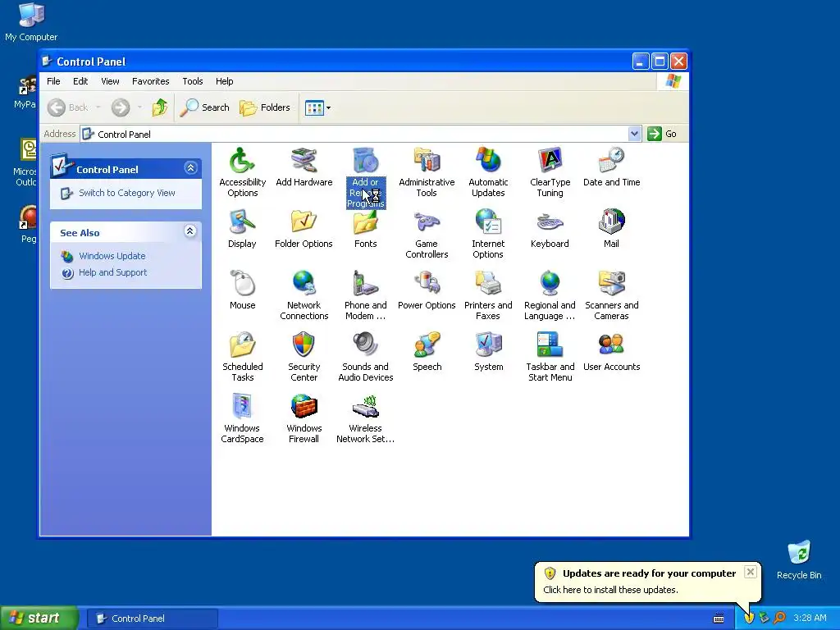
Task: Select the Recycle Bin desktop icon
Action: [799, 559]
